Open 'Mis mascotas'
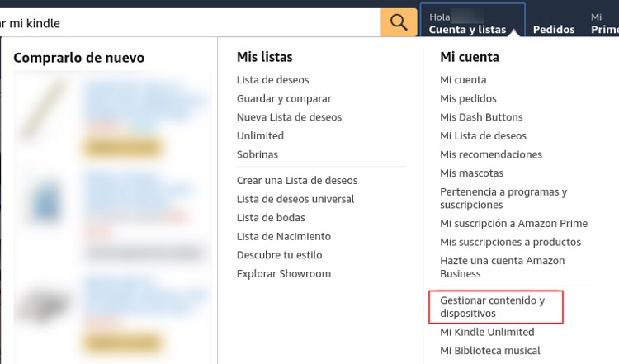Screen dimensions: 619x364 (x=471, y=173)
